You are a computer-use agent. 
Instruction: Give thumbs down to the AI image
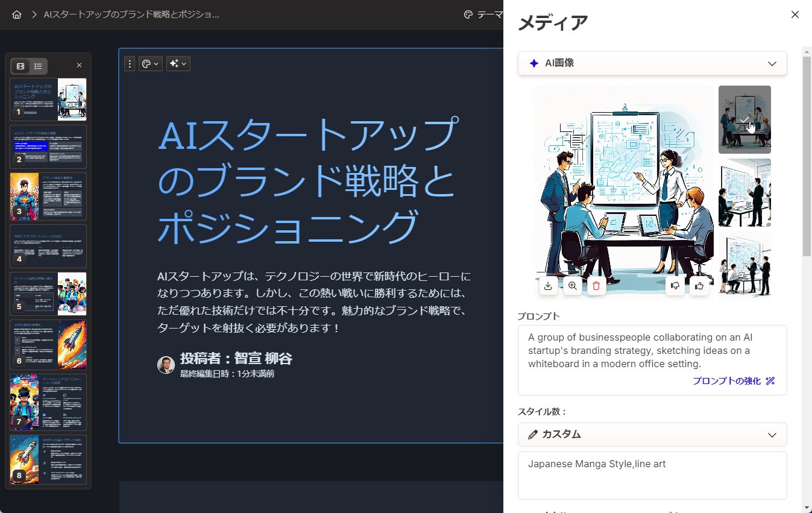tap(675, 285)
